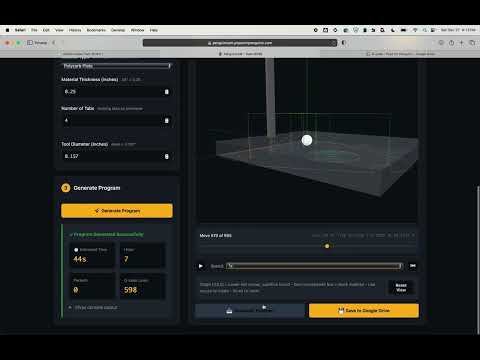Screen dimensions: 480x360
Task: Click the Safari share icon
Action: (451, 43)
